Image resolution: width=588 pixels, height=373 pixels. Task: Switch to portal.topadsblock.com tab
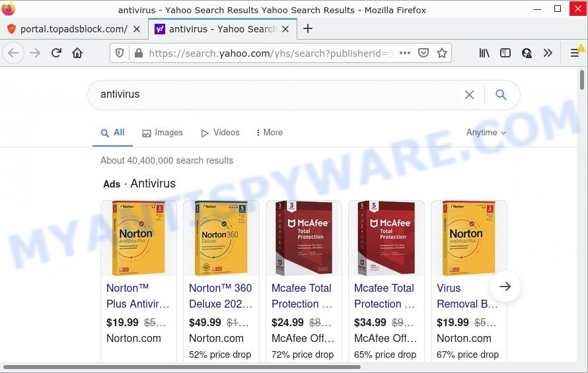(x=73, y=29)
